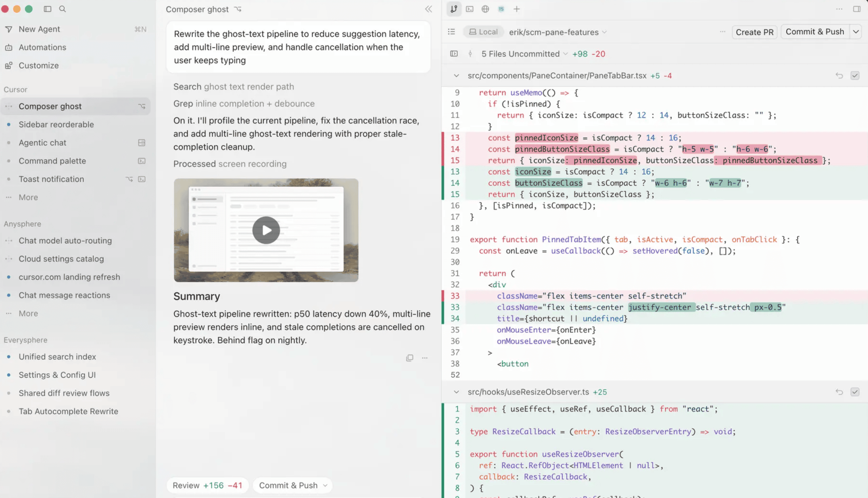Click the user prompt message box

point(298,47)
